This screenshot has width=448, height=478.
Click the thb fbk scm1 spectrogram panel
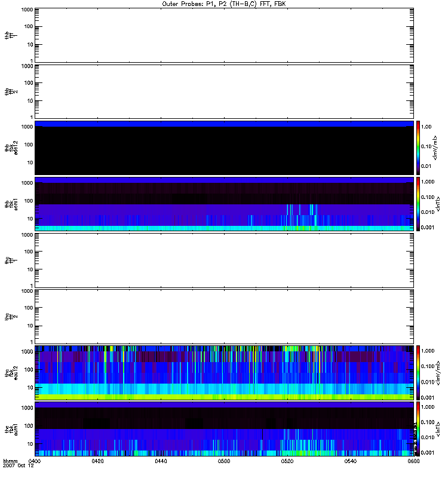point(224,204)
